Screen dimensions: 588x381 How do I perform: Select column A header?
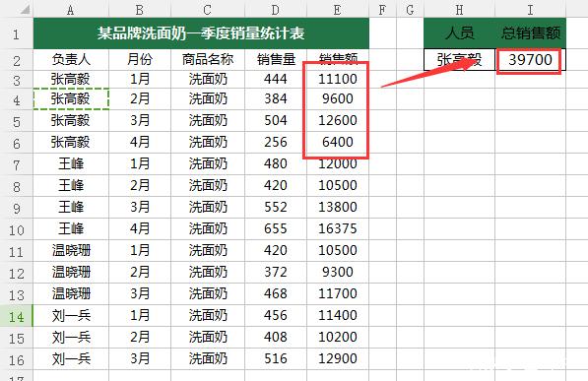[71, 9]
